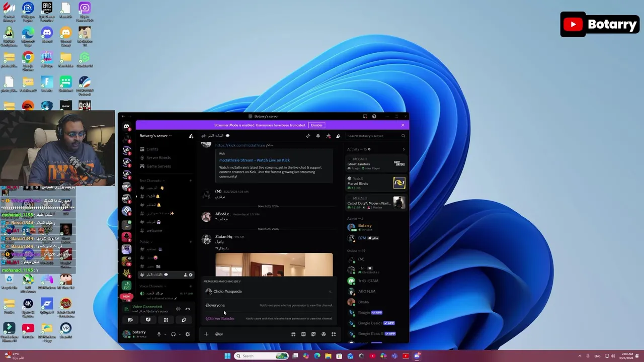Open the shared image in Zlatan Hq's message

click(274, 265)
